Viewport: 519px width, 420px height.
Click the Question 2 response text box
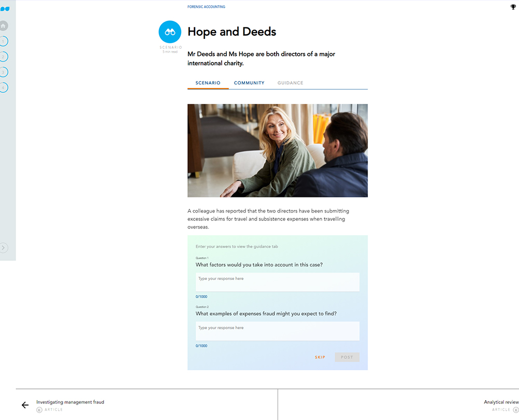click(x=277, y=331)
